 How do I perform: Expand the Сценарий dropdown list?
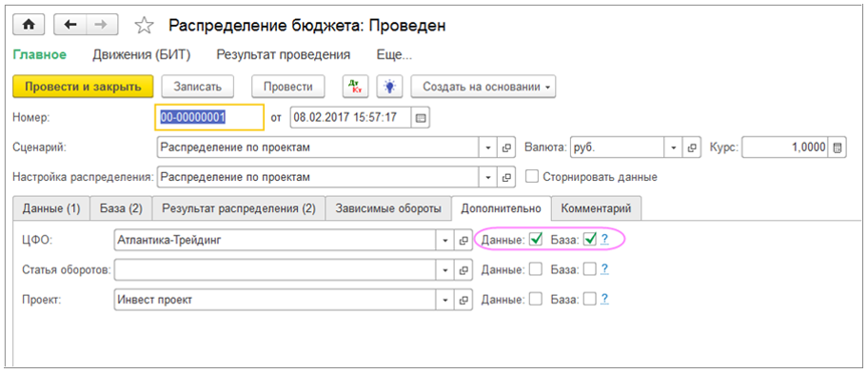click(488, 148)
